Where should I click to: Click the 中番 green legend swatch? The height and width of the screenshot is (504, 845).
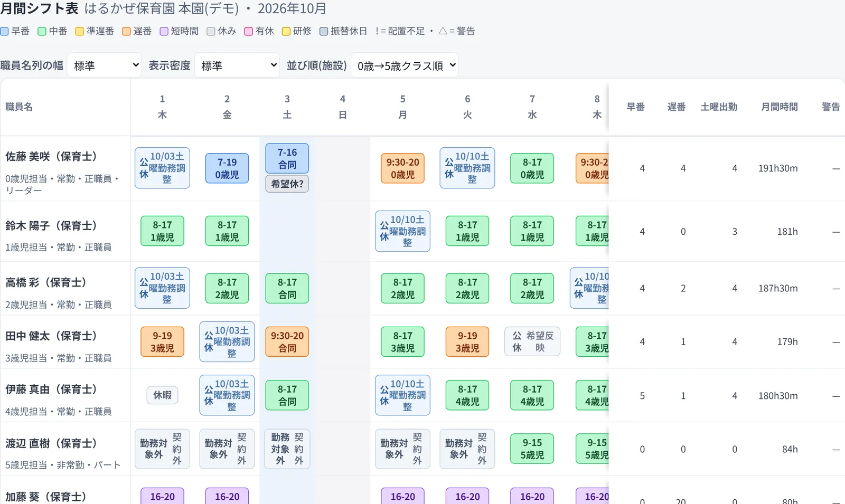pos(42,31)
